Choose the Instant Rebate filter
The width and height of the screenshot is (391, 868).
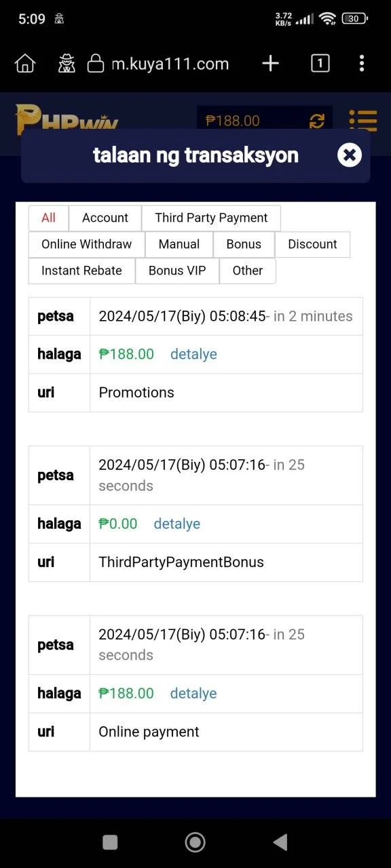pos(81,271)
